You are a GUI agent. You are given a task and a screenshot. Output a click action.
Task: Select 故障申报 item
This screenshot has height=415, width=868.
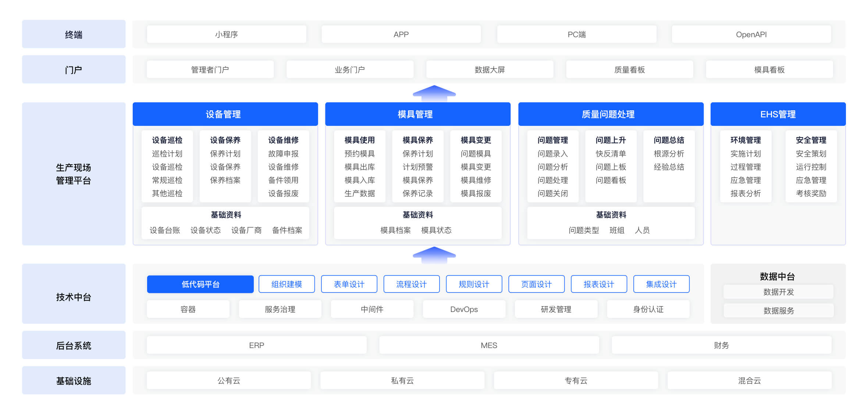pos(283,153)
